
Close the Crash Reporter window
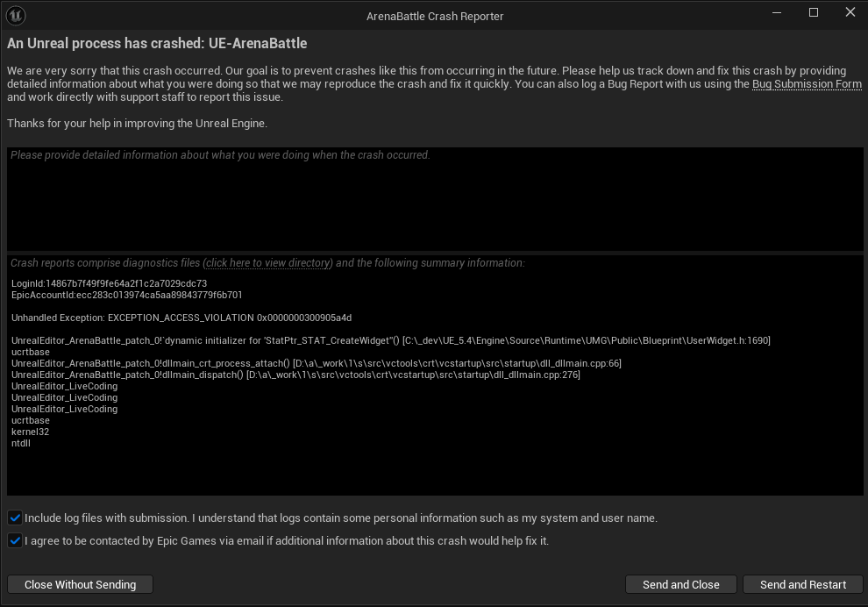(850, 13)
